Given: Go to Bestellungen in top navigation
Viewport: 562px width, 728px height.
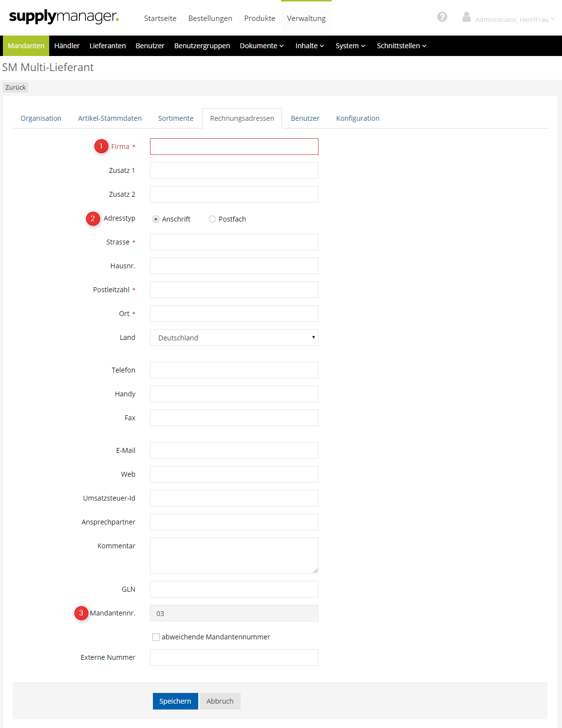Looking at the screenshot, I should [210, 19].
